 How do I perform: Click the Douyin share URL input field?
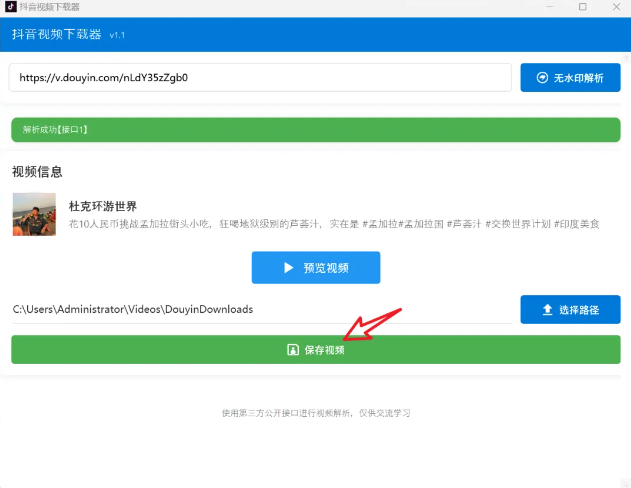(260, 78)
